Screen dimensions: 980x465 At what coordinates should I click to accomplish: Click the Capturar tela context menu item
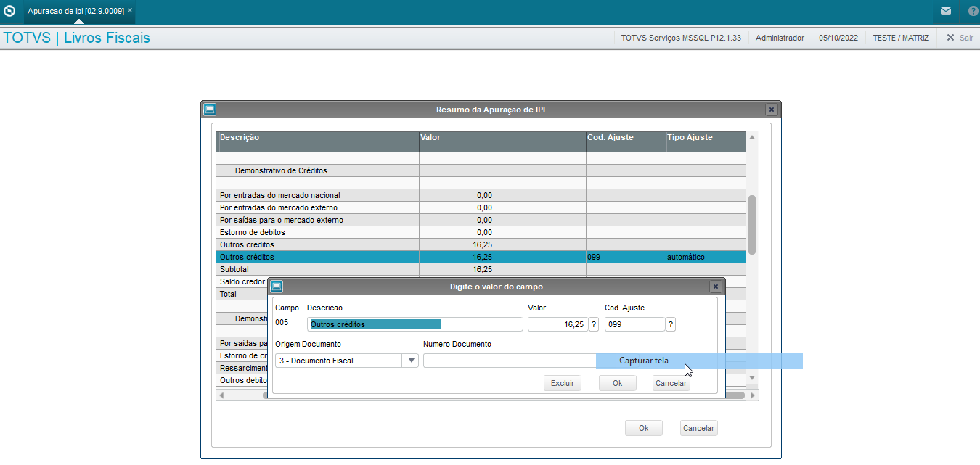click(699, 361)
